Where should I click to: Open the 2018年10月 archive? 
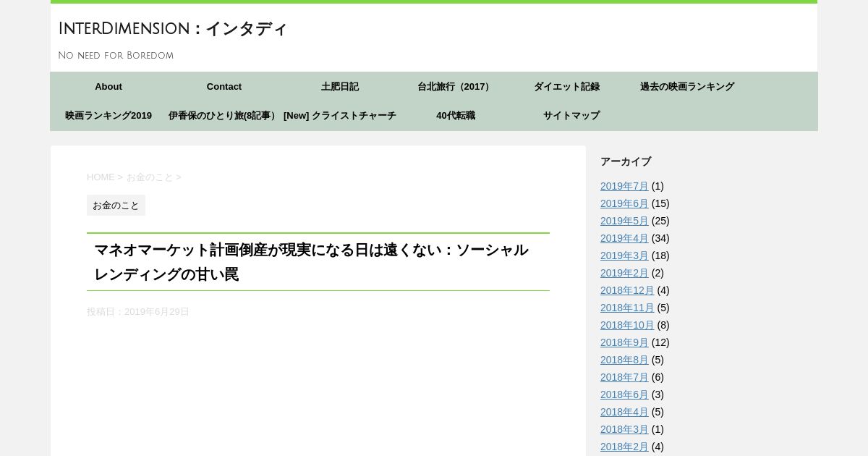(x=627, y=325)
